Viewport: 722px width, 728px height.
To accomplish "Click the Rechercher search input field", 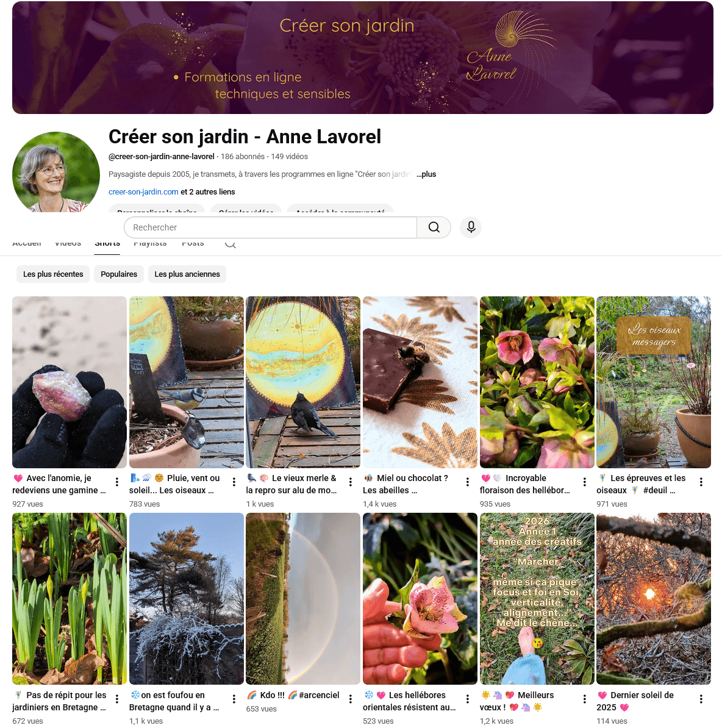I will point(270,227).
